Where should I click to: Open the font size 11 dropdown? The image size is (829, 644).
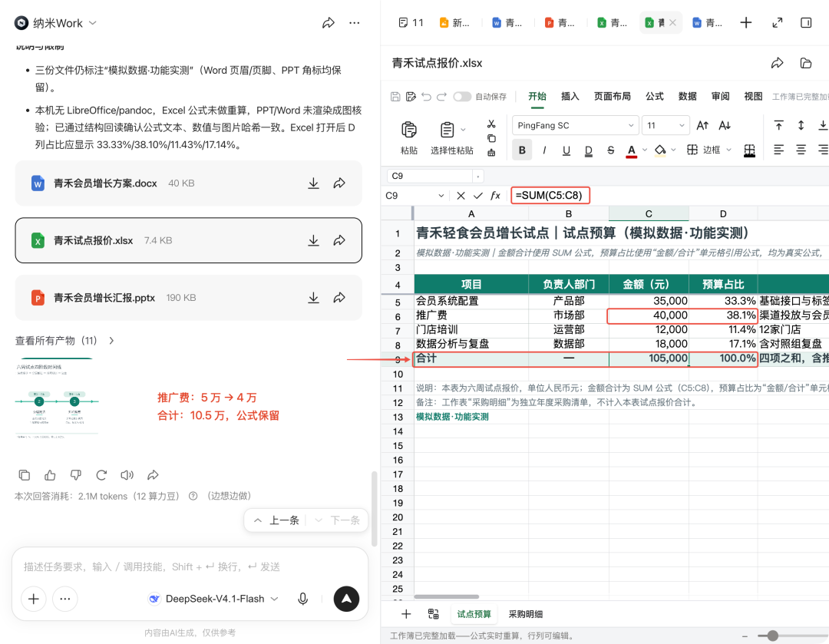click(666, 125)
